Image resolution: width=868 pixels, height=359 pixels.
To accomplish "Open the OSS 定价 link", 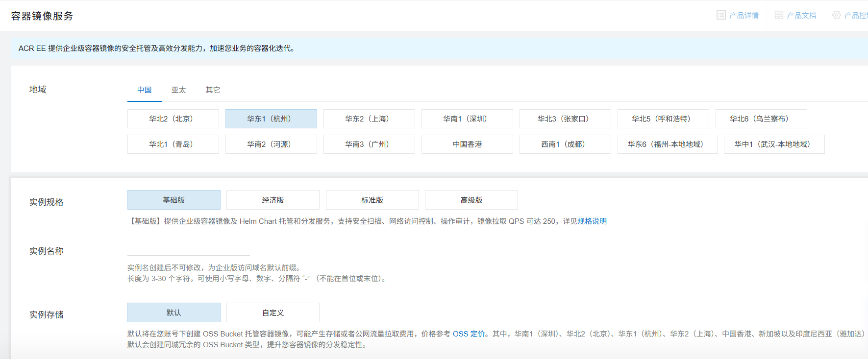I will (x=469, y=334).
